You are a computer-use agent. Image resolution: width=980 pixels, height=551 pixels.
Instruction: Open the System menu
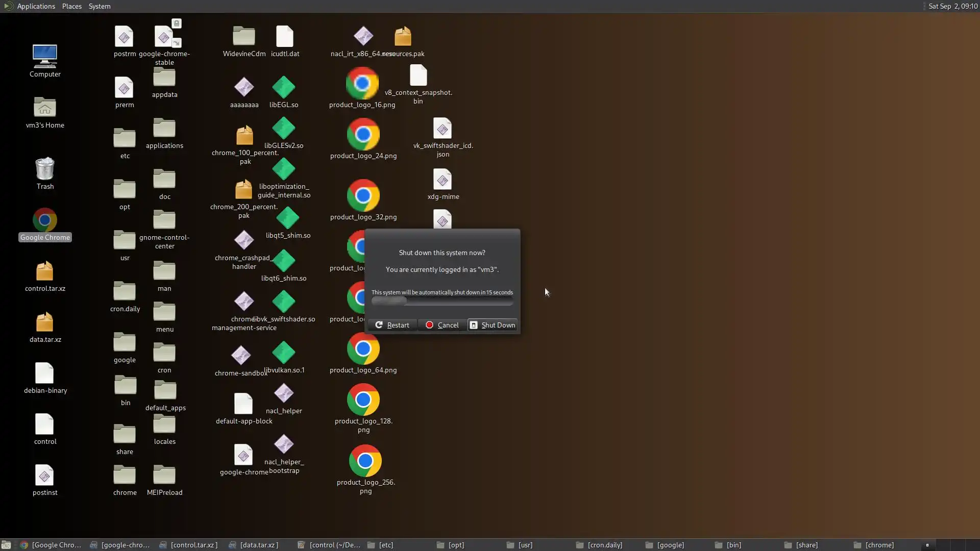(100, 6)
